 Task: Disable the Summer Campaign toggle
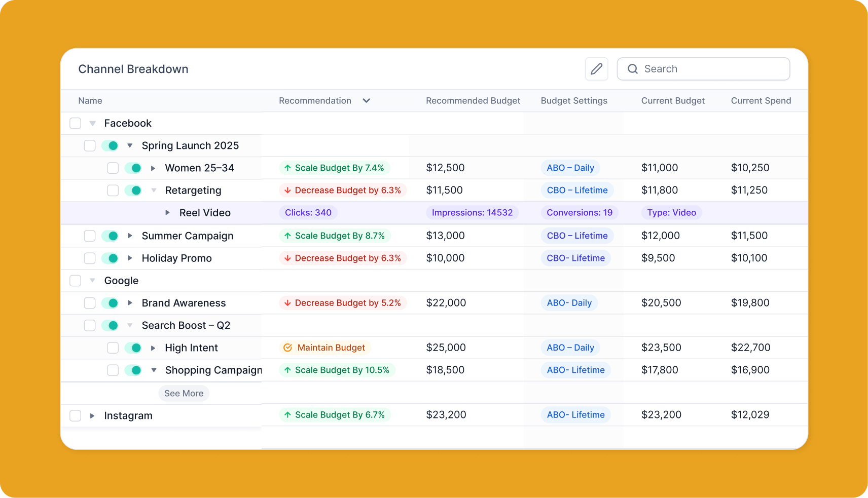click(110, 236)
